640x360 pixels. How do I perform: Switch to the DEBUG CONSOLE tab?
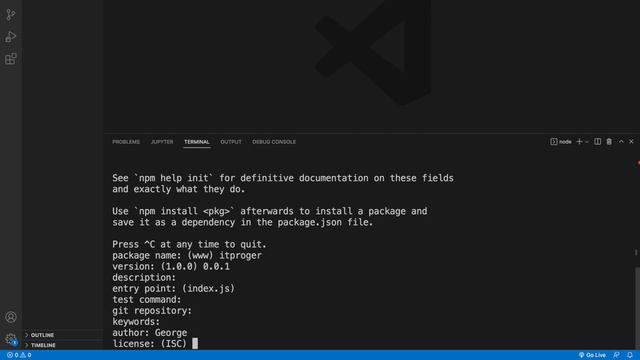coord(274,142)
